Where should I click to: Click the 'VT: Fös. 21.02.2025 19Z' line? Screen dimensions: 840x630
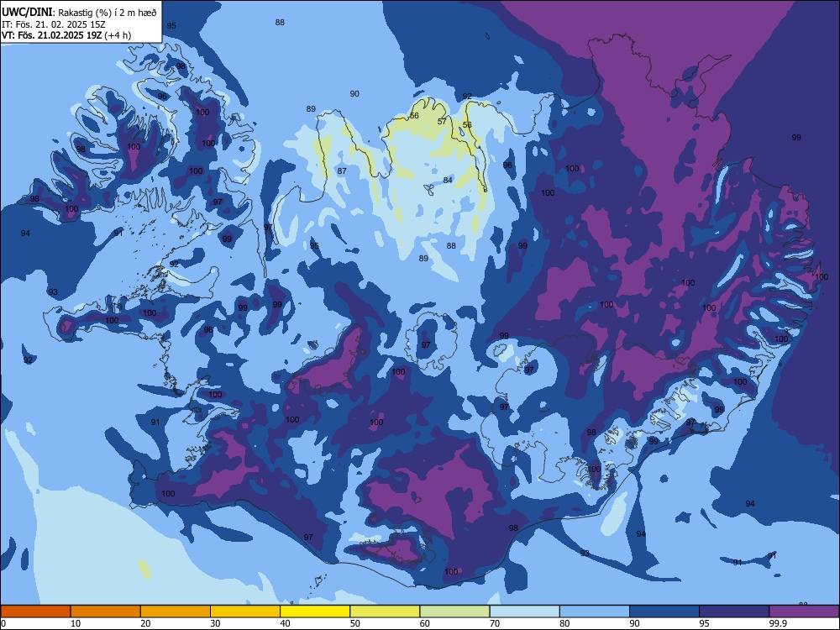click(51, 35)
